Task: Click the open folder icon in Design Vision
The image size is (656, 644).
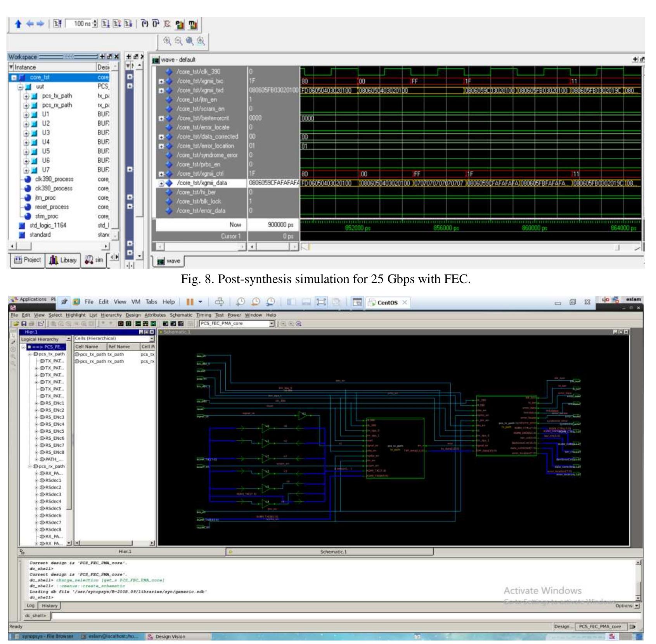Action: coord(16,323)
